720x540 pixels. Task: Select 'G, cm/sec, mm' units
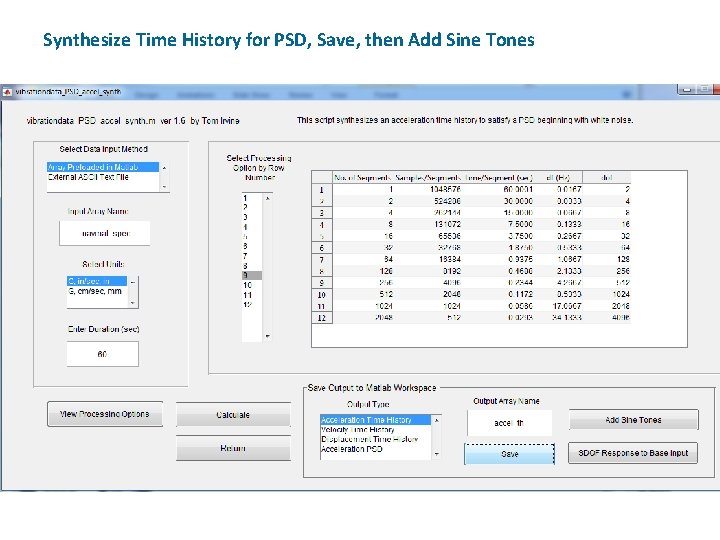[x=97, y=291]
